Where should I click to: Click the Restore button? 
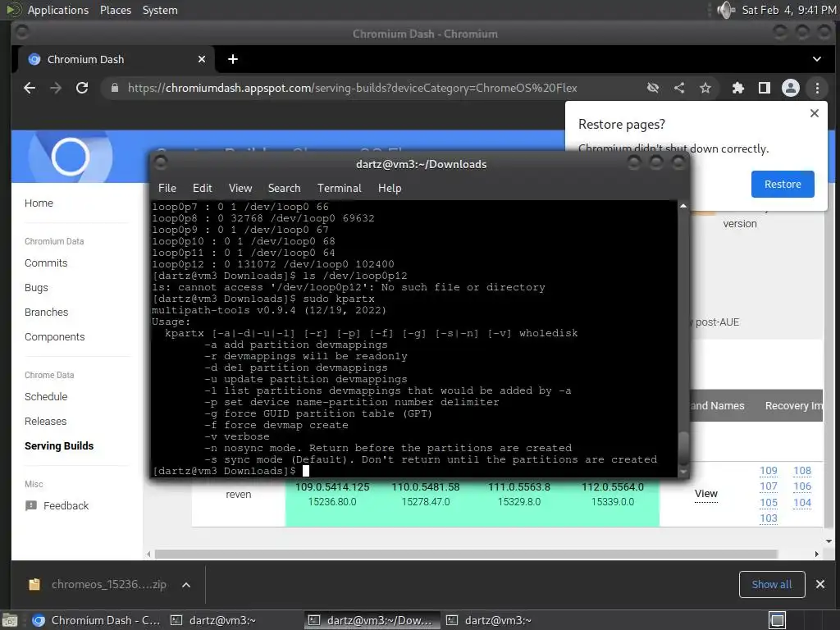coord(783,185)
